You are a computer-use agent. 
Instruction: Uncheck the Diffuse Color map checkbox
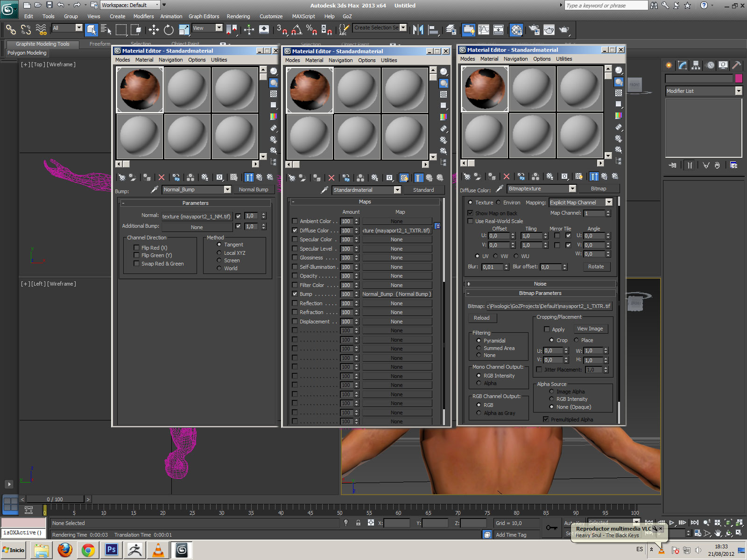295,231
